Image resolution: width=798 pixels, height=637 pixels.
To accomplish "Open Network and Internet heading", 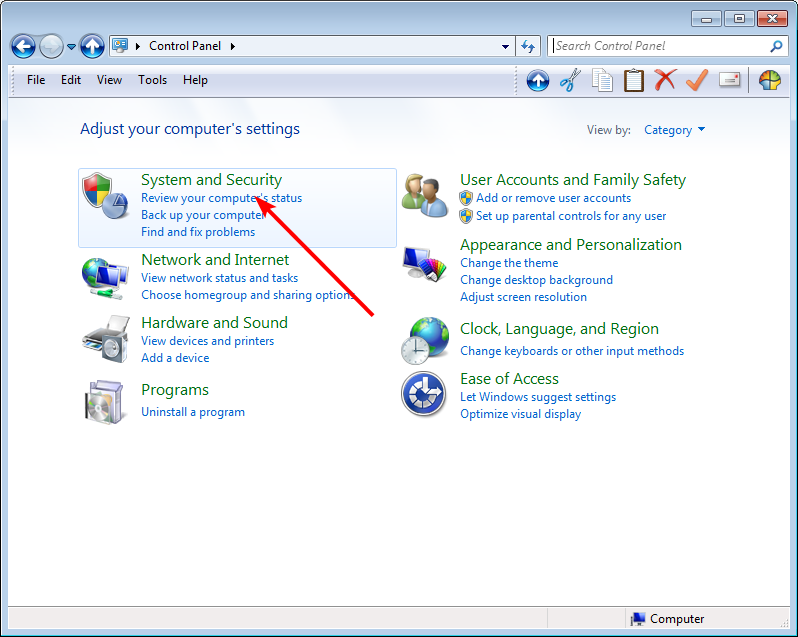I will 215,259.
